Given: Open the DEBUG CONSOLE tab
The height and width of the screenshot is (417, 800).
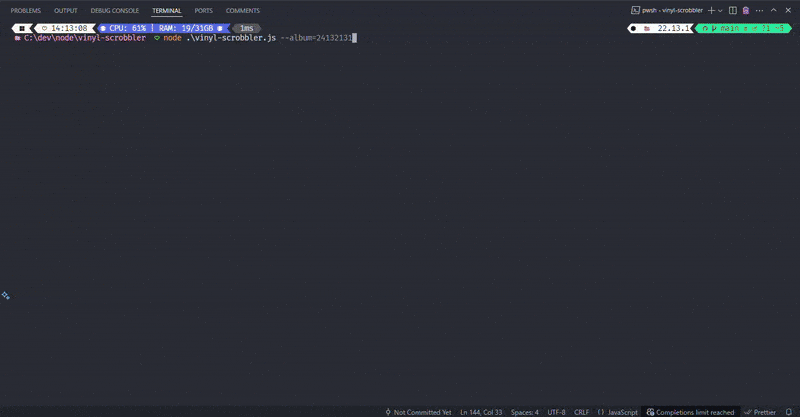Looking at the screenshot, I should [x=115, y=10].
